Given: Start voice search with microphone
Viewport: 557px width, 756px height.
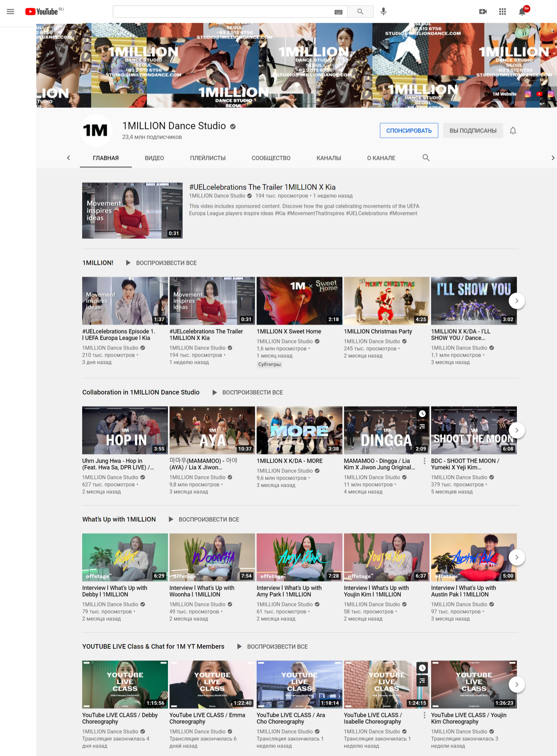Looking at the screenshot, I should (x=384, y=11).
